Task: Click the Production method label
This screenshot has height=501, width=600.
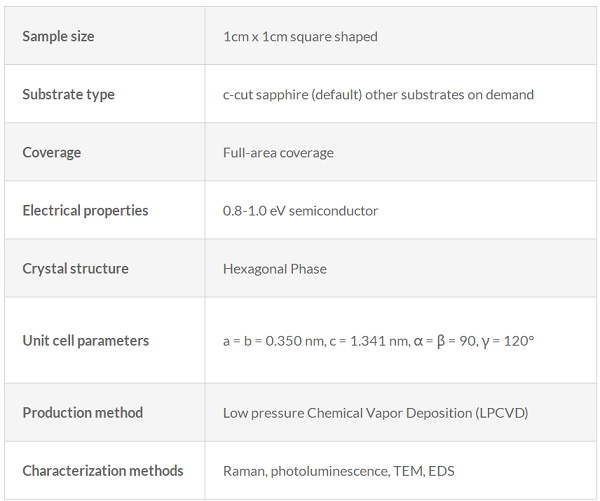Action: tap(82, 413)
